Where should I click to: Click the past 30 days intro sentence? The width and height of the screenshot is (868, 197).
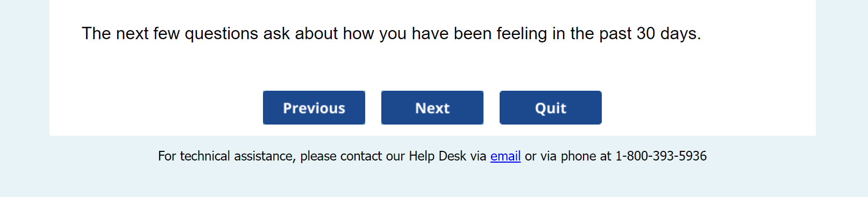(391, 34)
